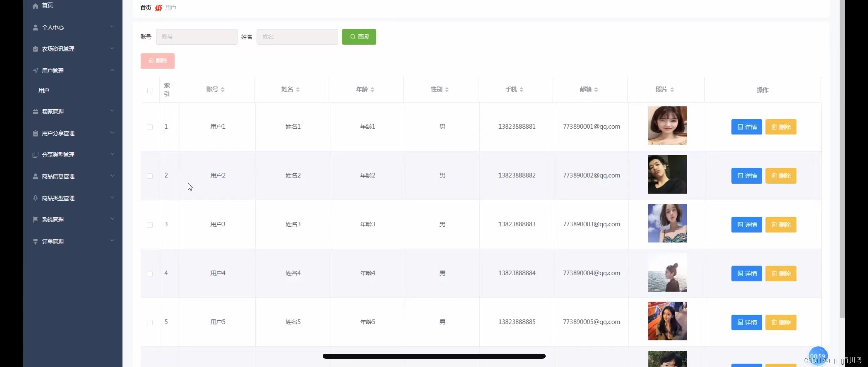Sort table by 邮箱 column arrows

tap(596, 90)
